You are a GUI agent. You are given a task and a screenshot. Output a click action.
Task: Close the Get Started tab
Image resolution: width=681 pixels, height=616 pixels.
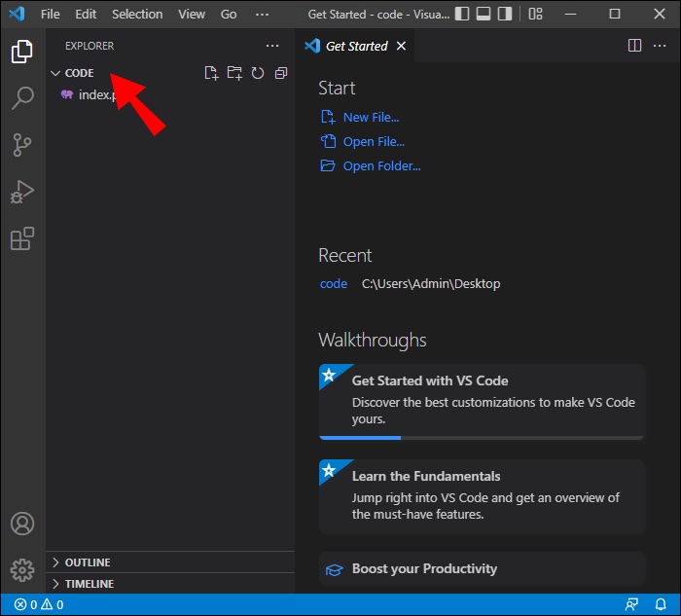[x=401, y=46]
